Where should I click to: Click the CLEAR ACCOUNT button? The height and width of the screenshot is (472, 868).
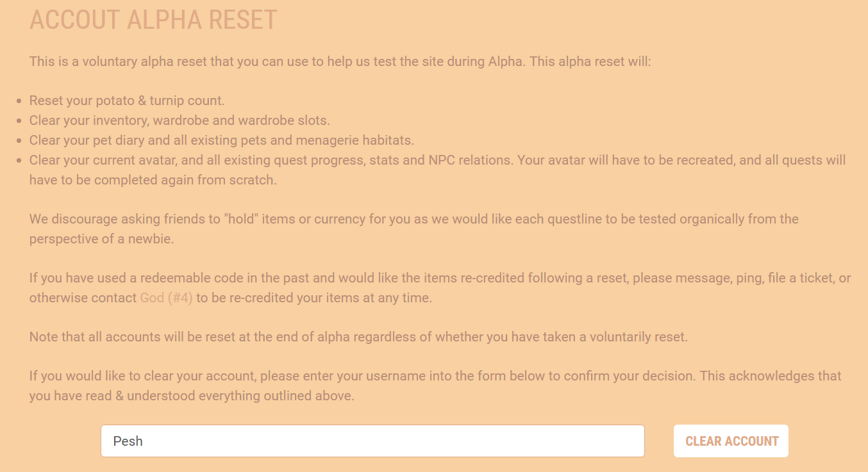click(x=731, y=441)
